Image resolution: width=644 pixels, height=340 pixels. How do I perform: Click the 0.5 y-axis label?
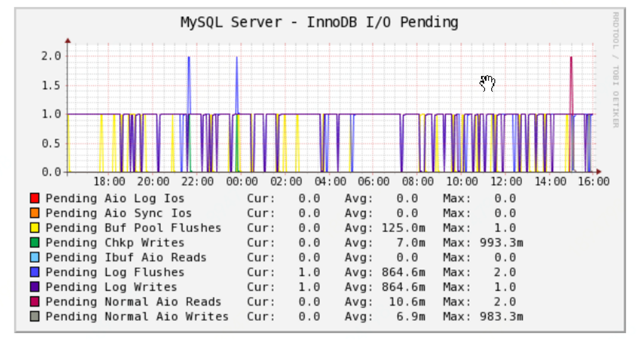click(x=51, y=144)
